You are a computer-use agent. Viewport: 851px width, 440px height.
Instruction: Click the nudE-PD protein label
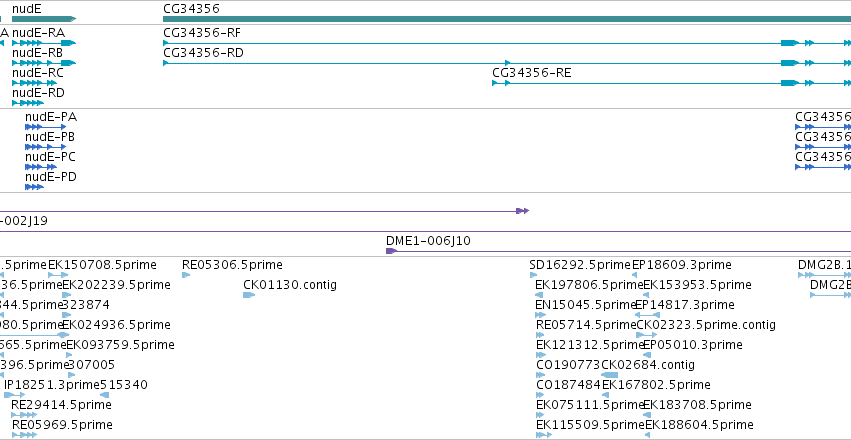coord(51,177)
